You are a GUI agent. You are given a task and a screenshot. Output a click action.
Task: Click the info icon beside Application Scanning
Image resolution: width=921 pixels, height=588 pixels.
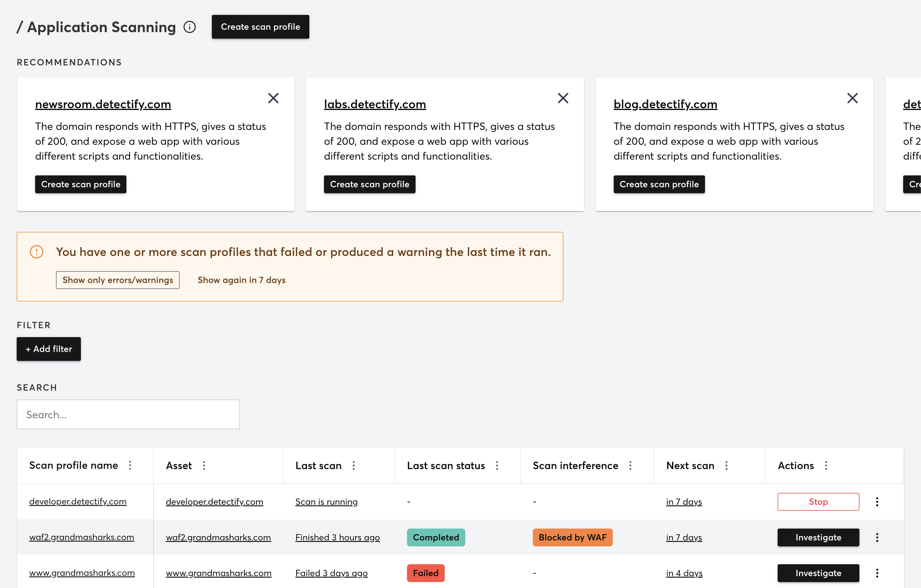[190, 27]
